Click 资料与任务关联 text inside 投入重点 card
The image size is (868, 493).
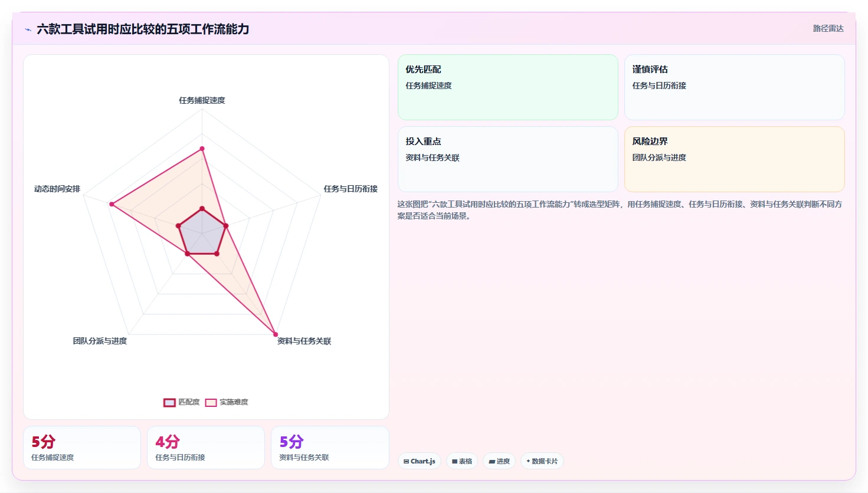point(433,157)
